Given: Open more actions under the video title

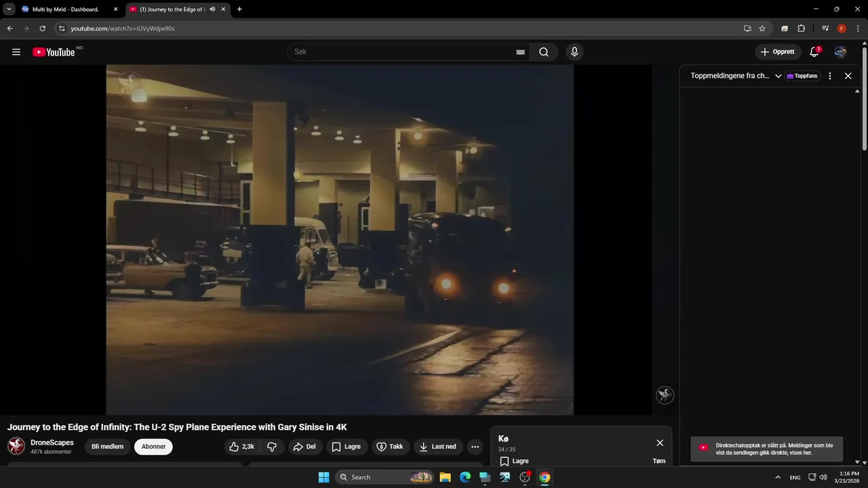Looking at the screenshot, I should (475, 447).
